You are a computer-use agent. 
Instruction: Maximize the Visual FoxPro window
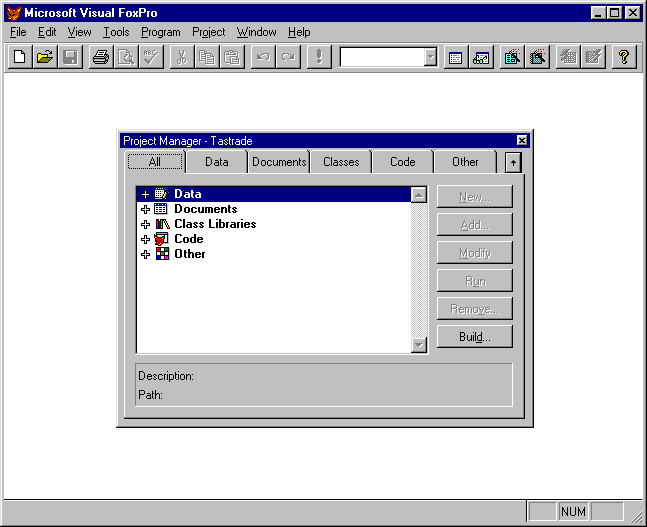614,13
